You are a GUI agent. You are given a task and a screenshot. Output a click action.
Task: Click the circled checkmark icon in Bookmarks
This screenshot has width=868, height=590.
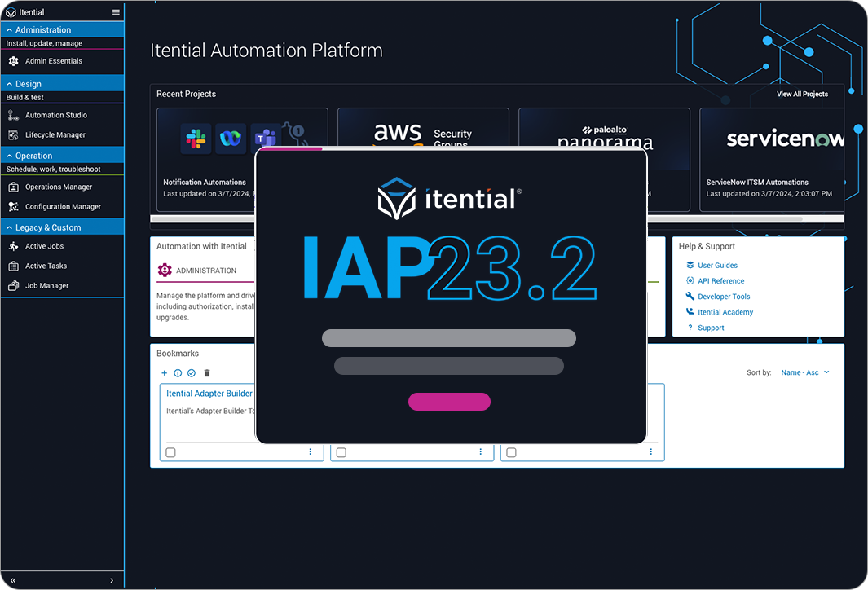(x=192, y=373)
